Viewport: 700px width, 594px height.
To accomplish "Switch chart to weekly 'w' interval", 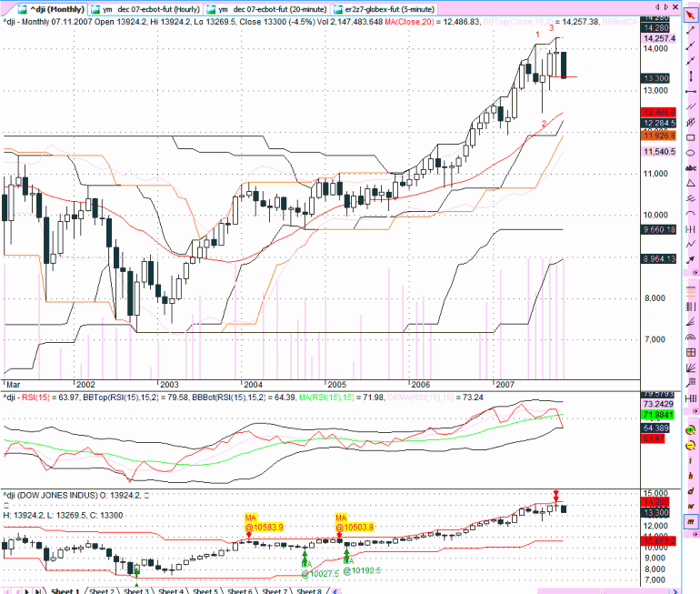I will (x=691, y=507).
